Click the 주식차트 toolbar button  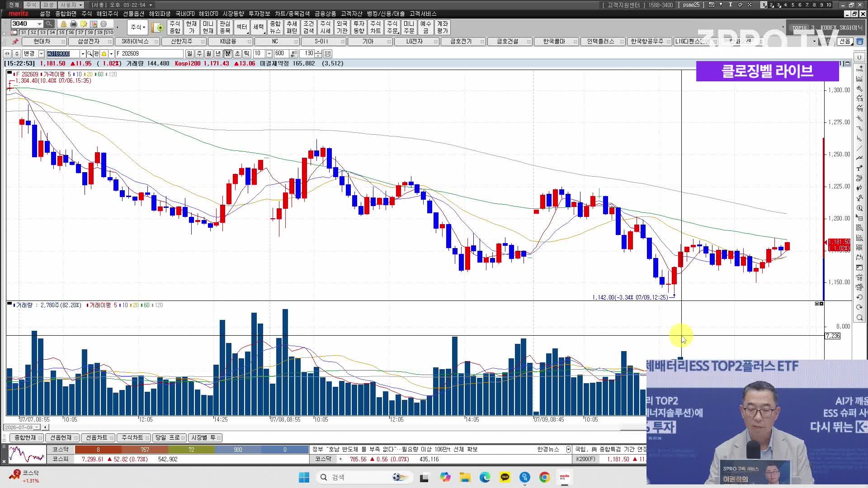pyautogui.click(x=375, y=27)
